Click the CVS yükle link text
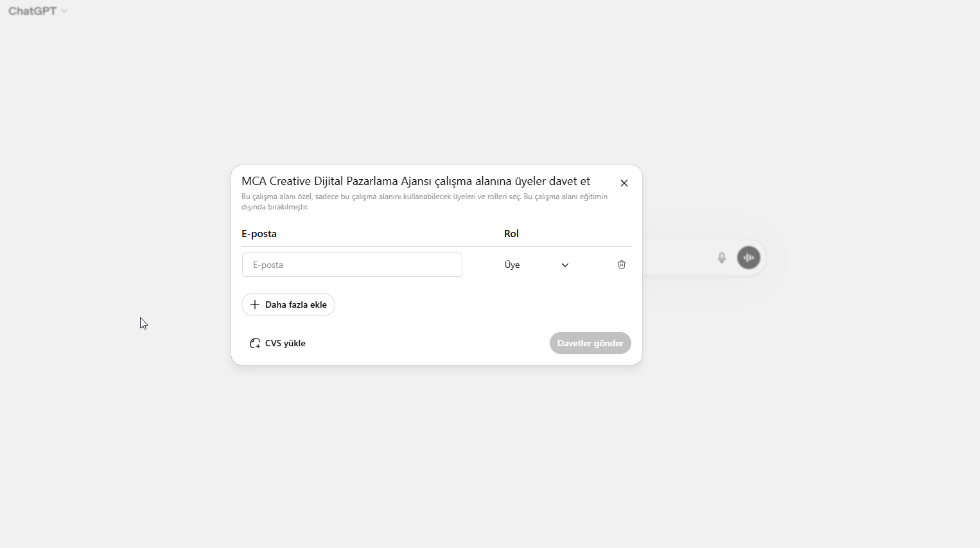Screen dimensions: 980x548 click(x=285, y=343)
